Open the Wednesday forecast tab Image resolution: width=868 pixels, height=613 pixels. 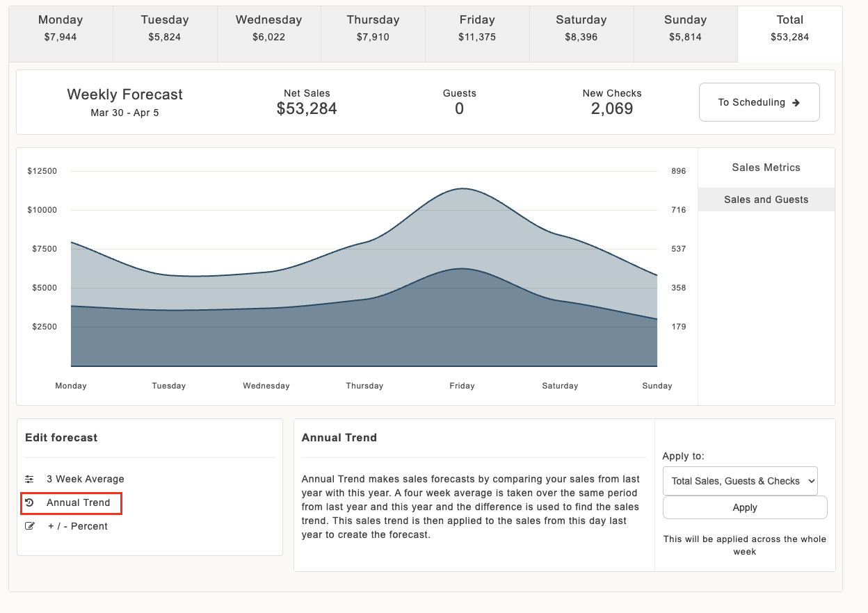click(x=269, y=28)
